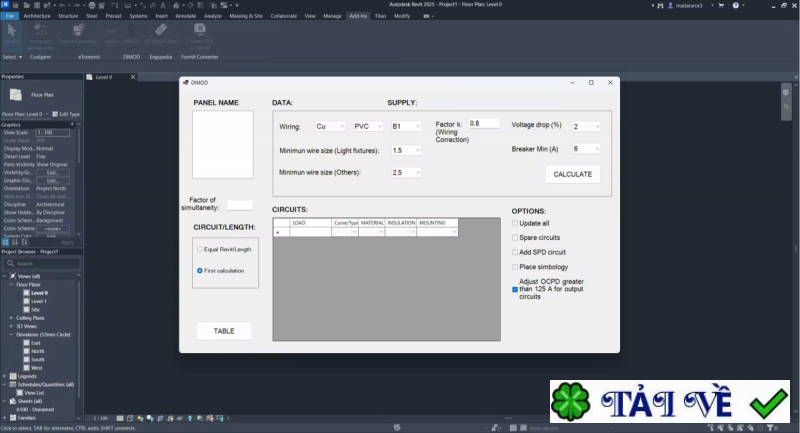Screen dimensions: 800x433
Task: Click the TABLE button
Action: (224, 331)
